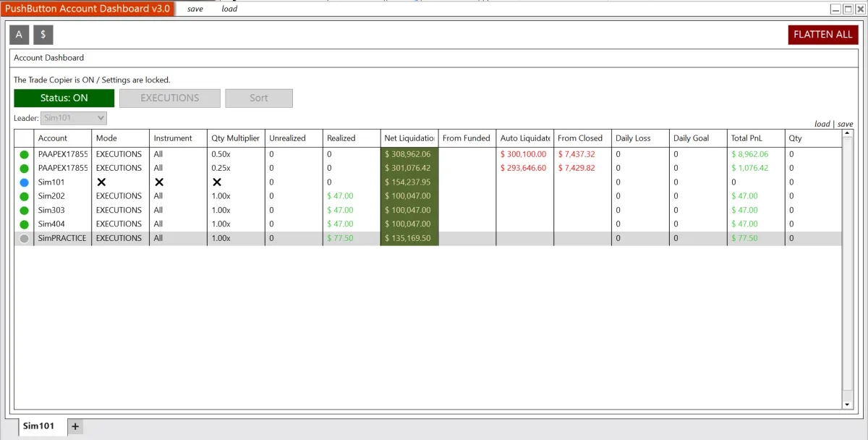
Task: Select the SimPRACTICE account name cell
Action: [63, 238]
